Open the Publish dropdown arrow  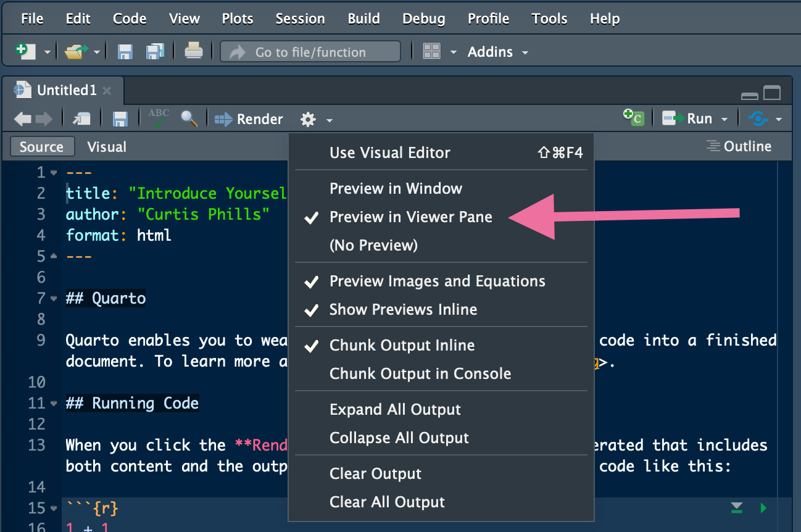[779, 119]
